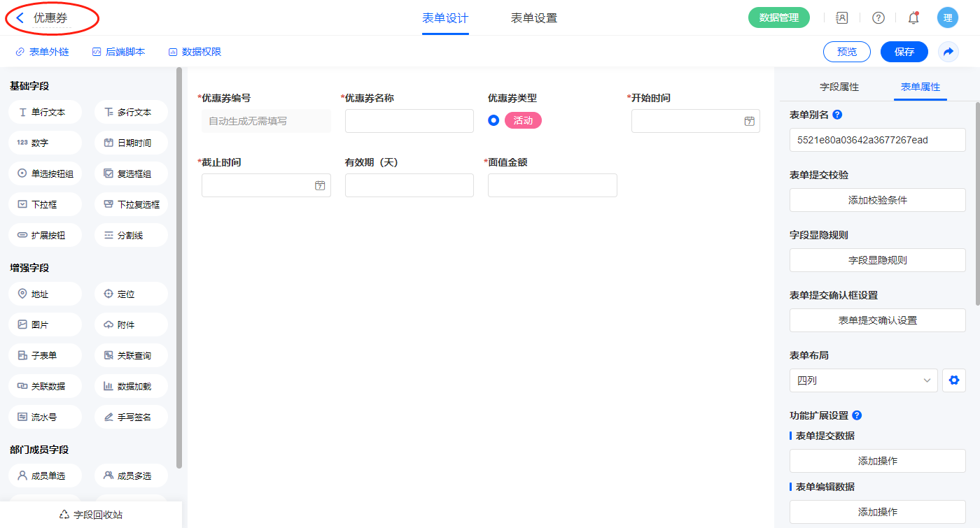
Task: Click the 保存 button
Action: (x=904, y=52)
